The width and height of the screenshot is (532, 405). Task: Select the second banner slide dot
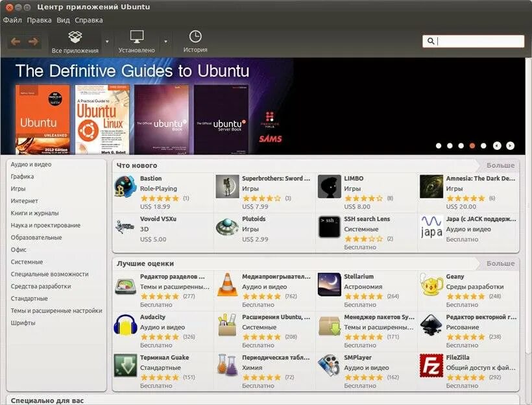(450, 145)
